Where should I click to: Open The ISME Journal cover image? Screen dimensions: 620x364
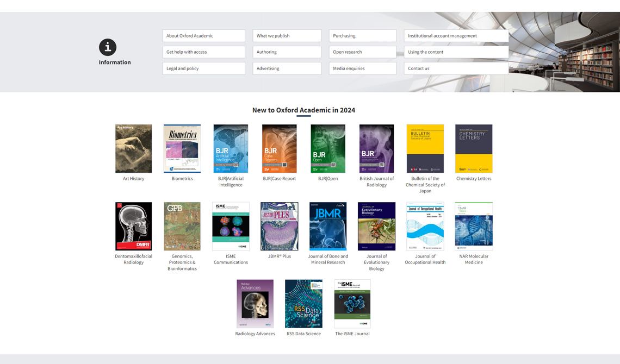(352, 304)
